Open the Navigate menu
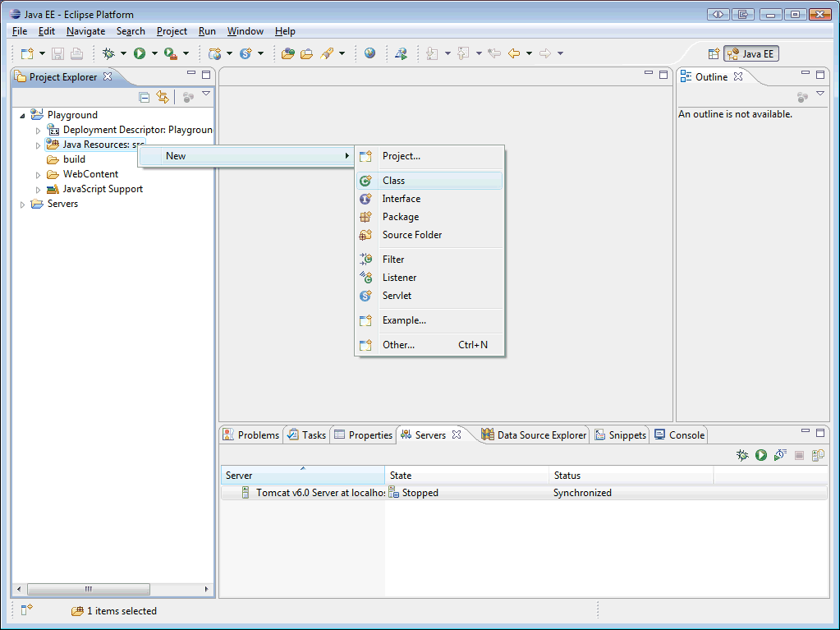The image size is (840, 630). click(85, 31)
